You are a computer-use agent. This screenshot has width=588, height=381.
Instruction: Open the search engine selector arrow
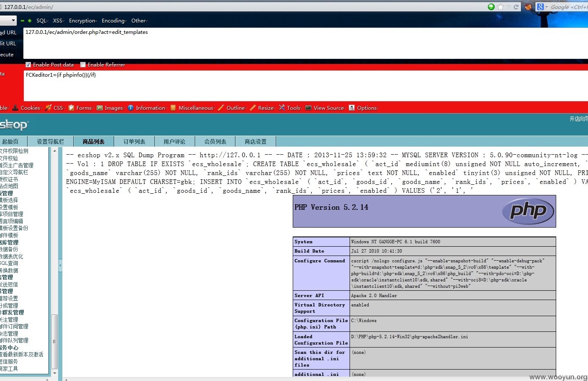coord(547,7)
